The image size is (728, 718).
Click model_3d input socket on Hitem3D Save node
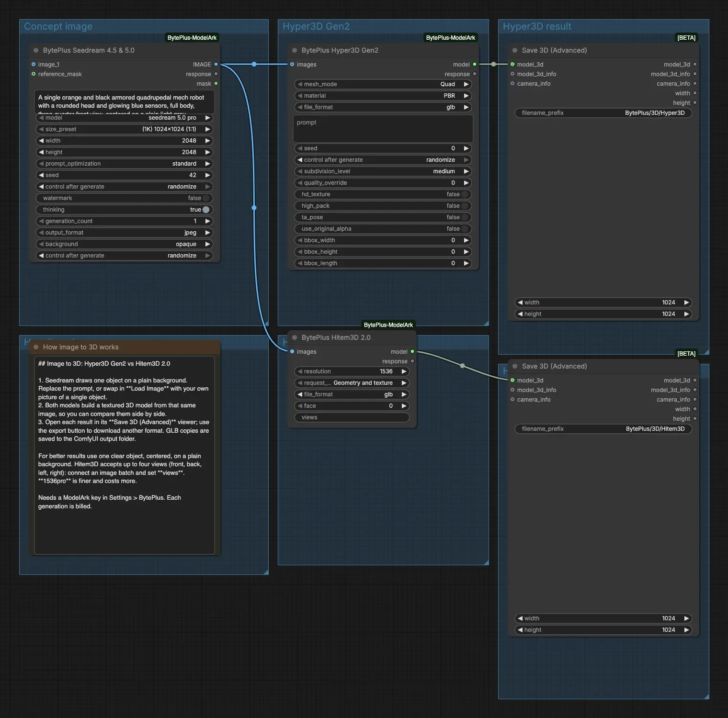(512, 380)
